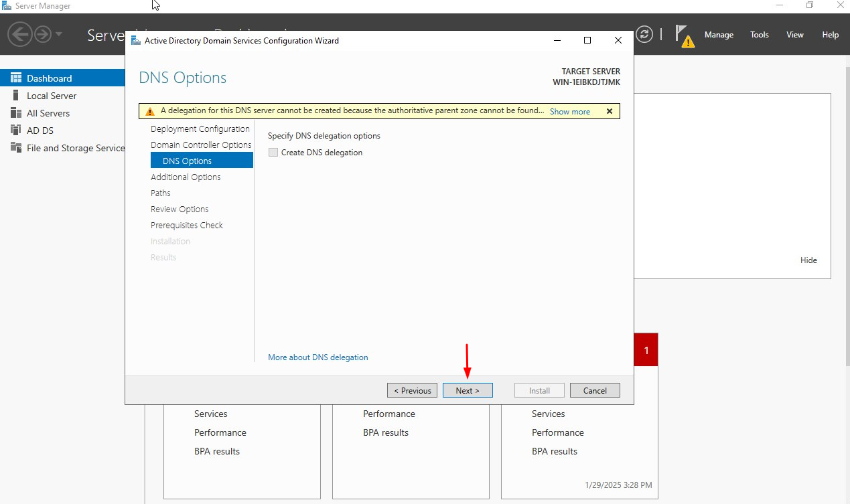Select Dashboard in the sidebar
This screenshot has width=850, height=504.
click(62, 78)
